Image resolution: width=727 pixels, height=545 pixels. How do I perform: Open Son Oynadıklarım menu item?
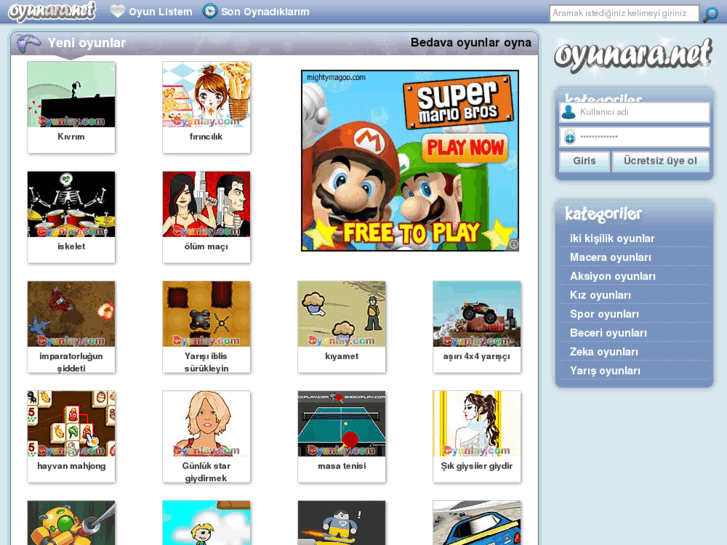pos(265,12)
